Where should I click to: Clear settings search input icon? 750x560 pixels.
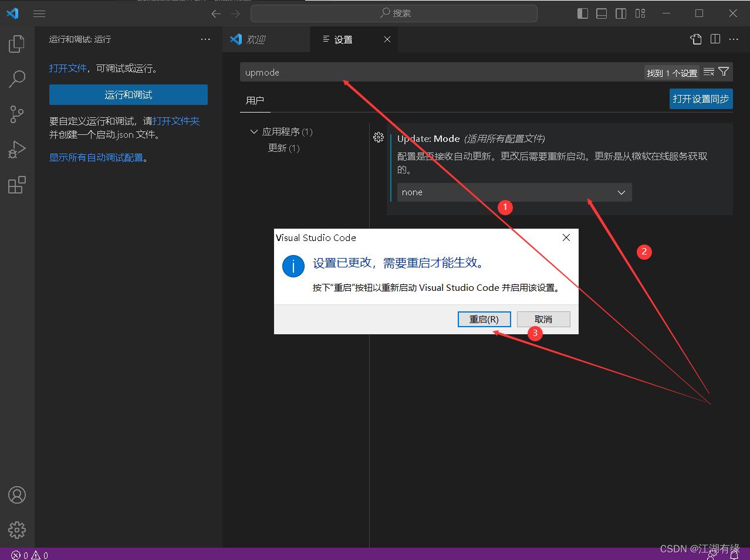tap(709, 72)
